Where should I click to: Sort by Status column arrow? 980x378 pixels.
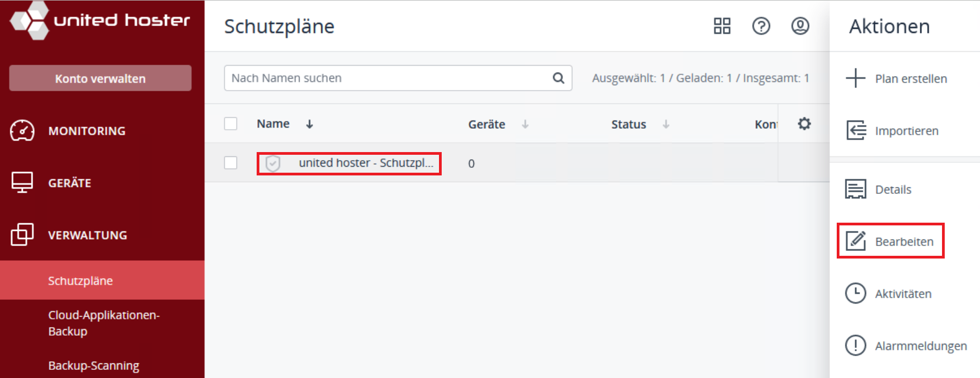[x=666, y=124]
